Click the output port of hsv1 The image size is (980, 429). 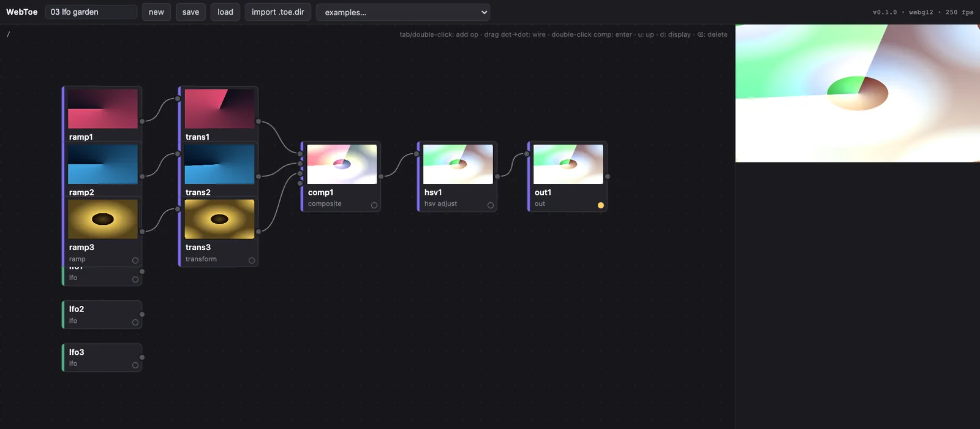pos(497,177)
